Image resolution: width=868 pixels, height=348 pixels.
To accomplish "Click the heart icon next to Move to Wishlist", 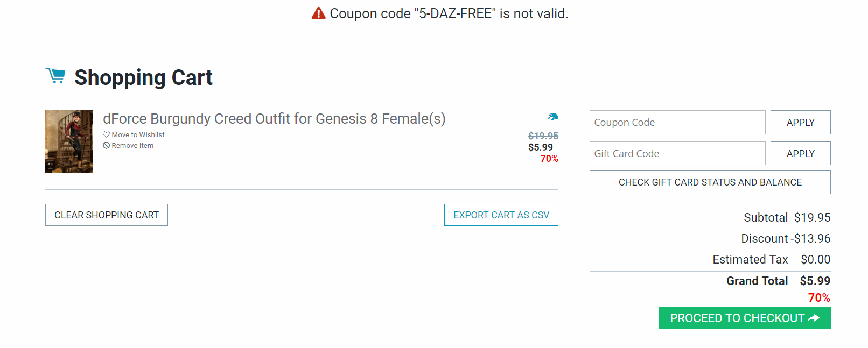I will pyautogui.click(x=106, y=134).
